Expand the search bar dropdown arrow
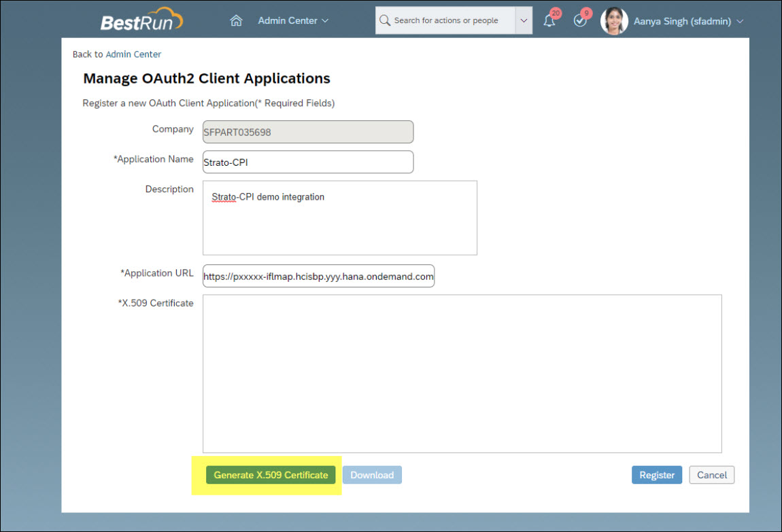This screenshot has height=532, width=782. click(524, 20)
